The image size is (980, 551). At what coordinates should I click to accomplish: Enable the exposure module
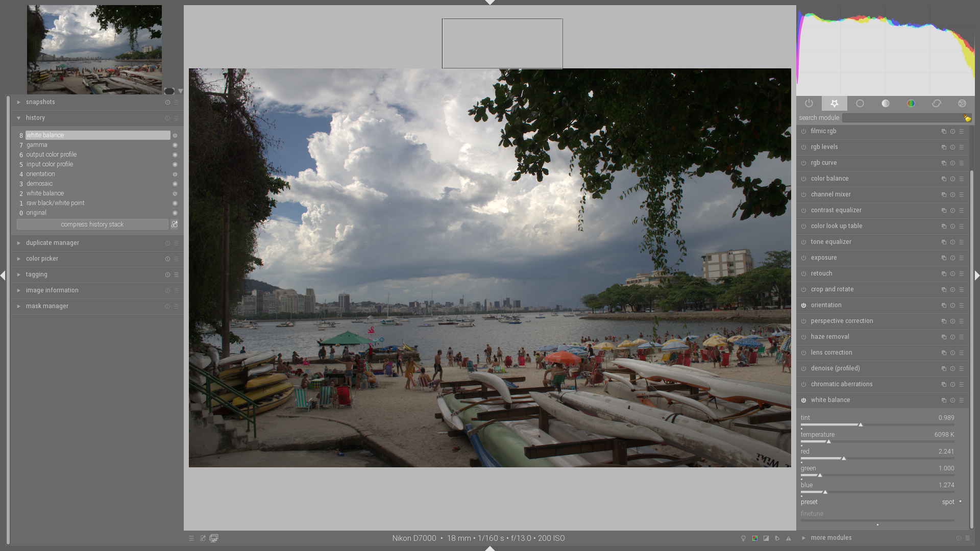point(804,258)
